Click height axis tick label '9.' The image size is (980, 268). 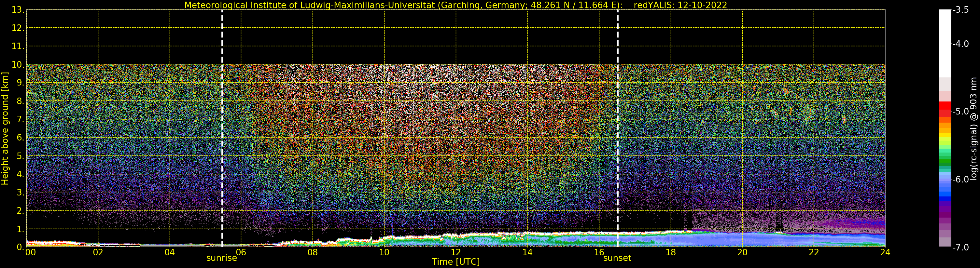click(x=20, y=83)
